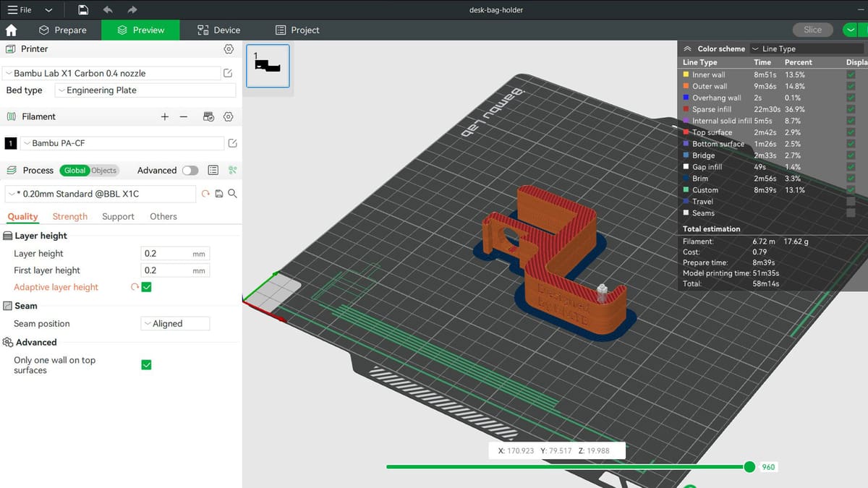868x488 pixels.
Task: Click the Home icon in top bar
Action: tap(11, 30)
